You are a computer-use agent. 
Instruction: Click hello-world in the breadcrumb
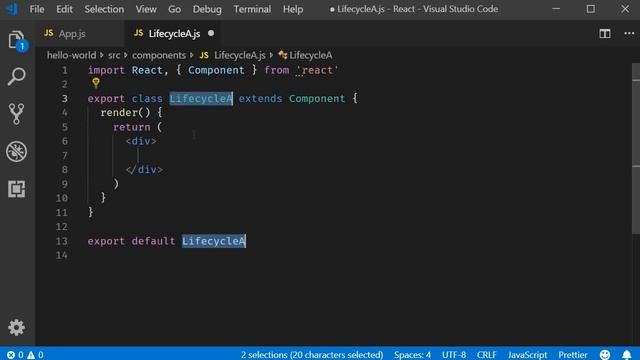[x=71, y=55]
